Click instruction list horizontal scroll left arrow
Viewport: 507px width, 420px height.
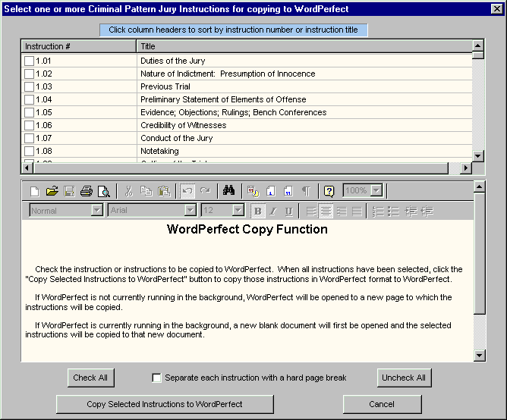[x=27, y=168]
